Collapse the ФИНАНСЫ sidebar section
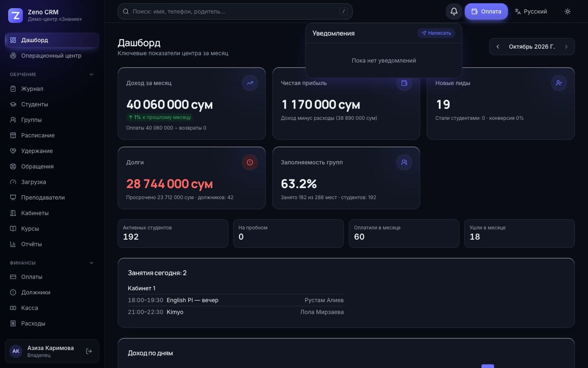The height and width of the screenshot is (368, 588). tap(91, 263)
